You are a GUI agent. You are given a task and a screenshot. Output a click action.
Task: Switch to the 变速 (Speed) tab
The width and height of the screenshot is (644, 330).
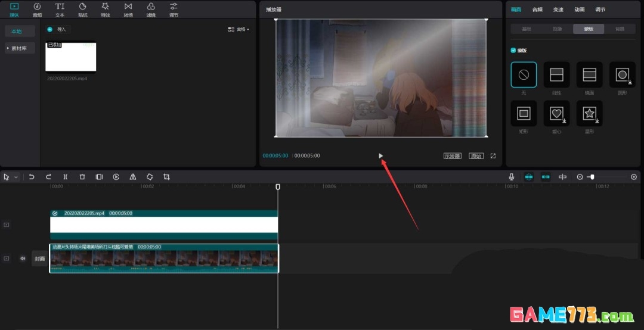tap(558, 10)
